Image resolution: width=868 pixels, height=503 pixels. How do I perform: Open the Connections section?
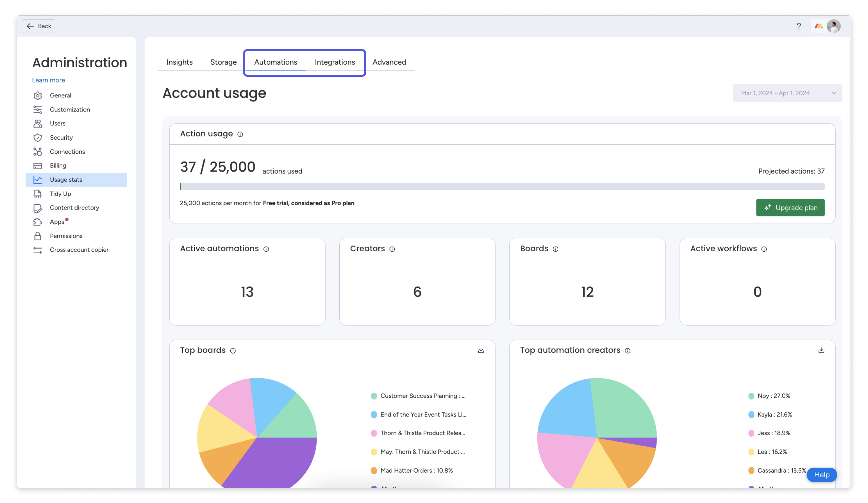pyautogui.click(x=68, y=151)
